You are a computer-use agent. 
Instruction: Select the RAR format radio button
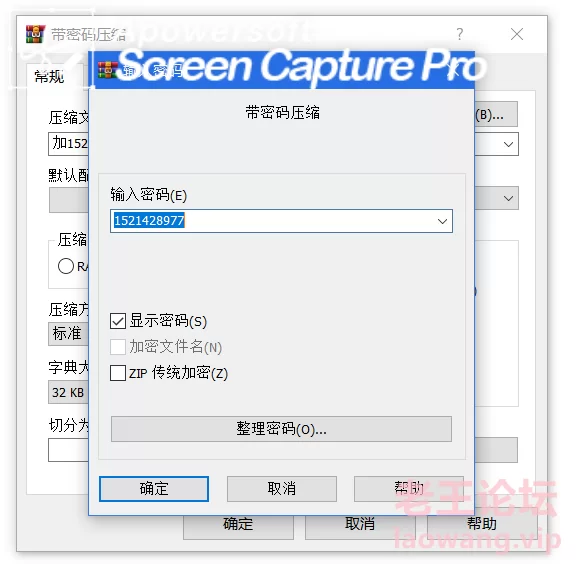[x=66, y=266]
